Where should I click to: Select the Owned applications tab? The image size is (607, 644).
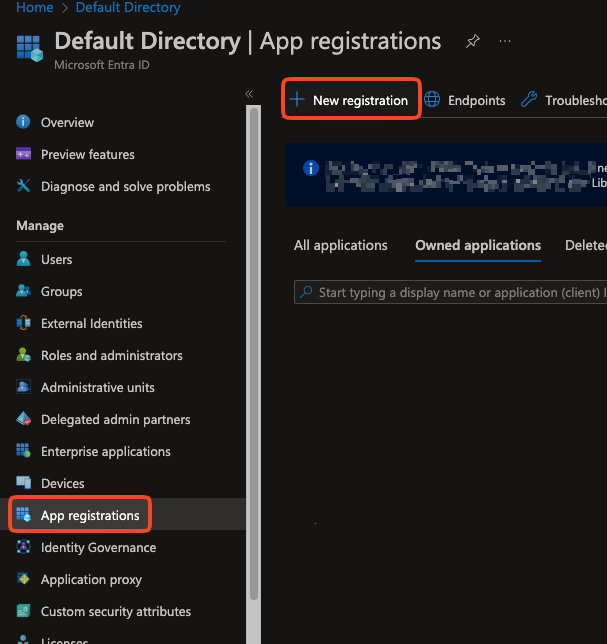(478, 245)
